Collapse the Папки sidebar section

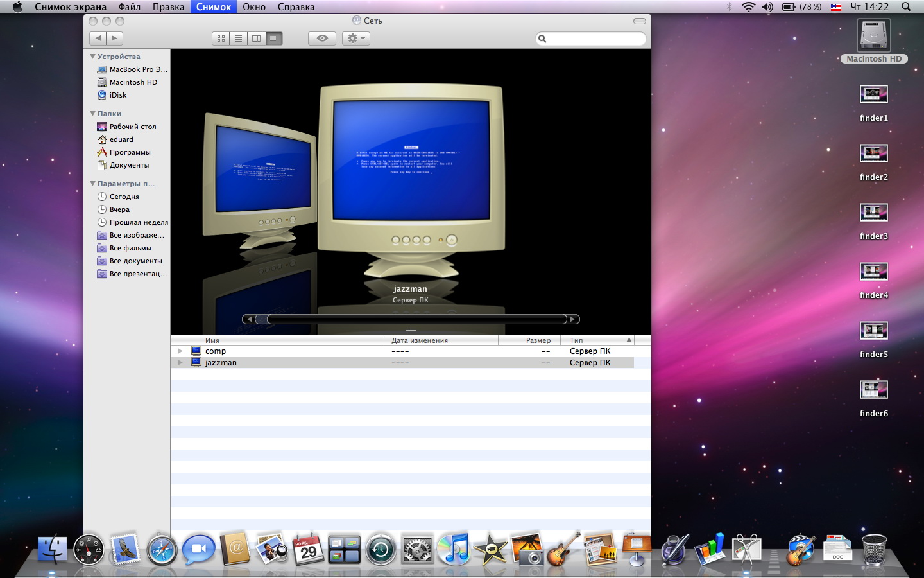(x=92, y=114)
